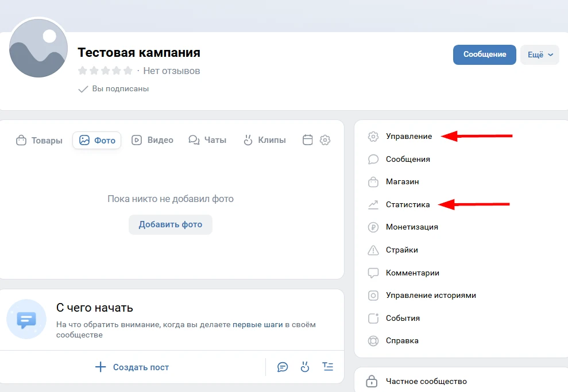Click the article icon in the post bar

pyautogui.click(x=327, y=367)
